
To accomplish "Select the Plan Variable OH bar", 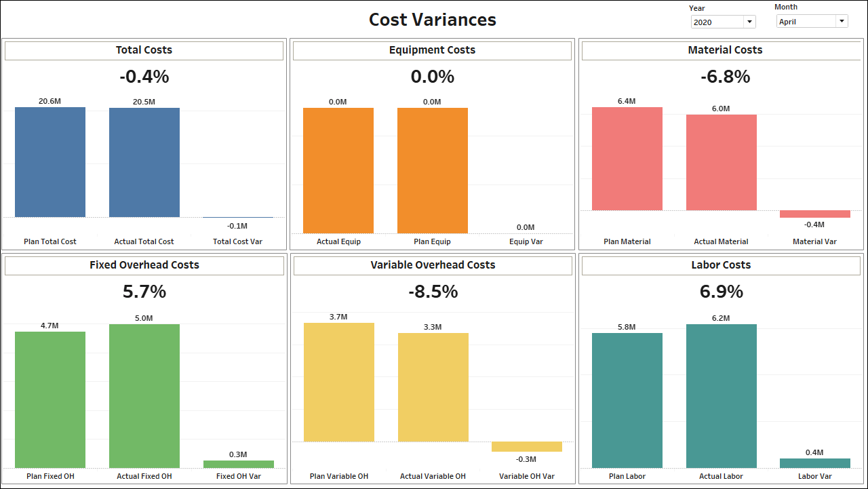I will (338, 381).
